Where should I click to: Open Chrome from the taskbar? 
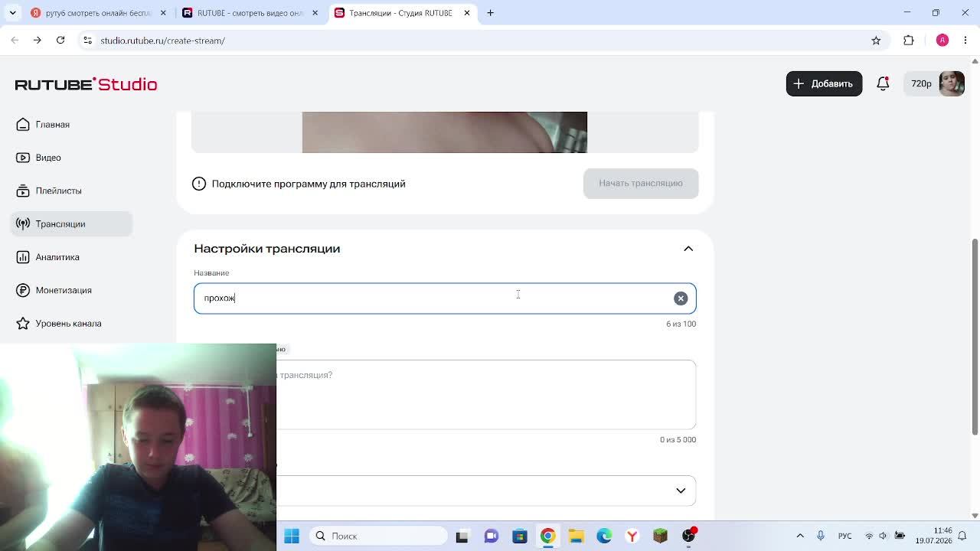547,536
